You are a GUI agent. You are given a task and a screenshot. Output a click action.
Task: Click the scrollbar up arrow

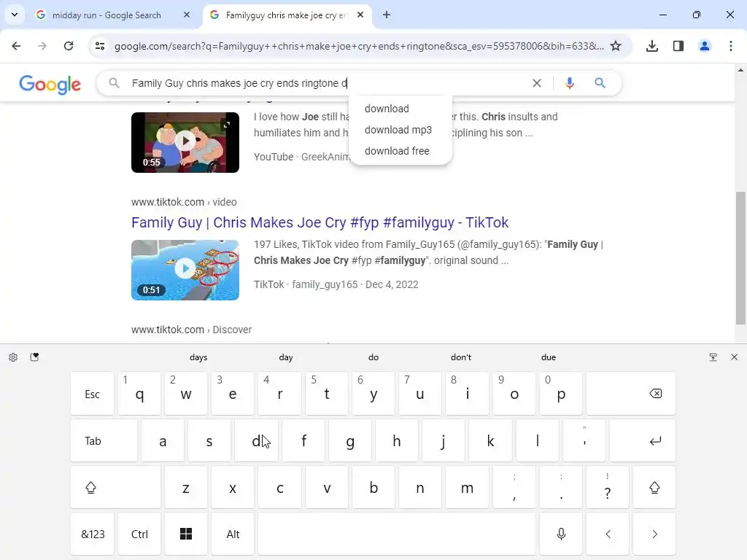coord(740,70)
